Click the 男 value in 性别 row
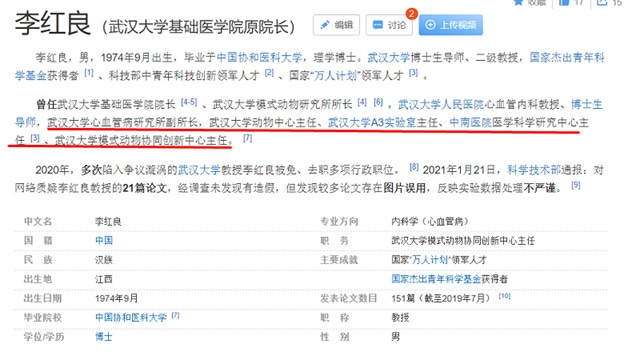624x360 pixels. tap(396, 337)
